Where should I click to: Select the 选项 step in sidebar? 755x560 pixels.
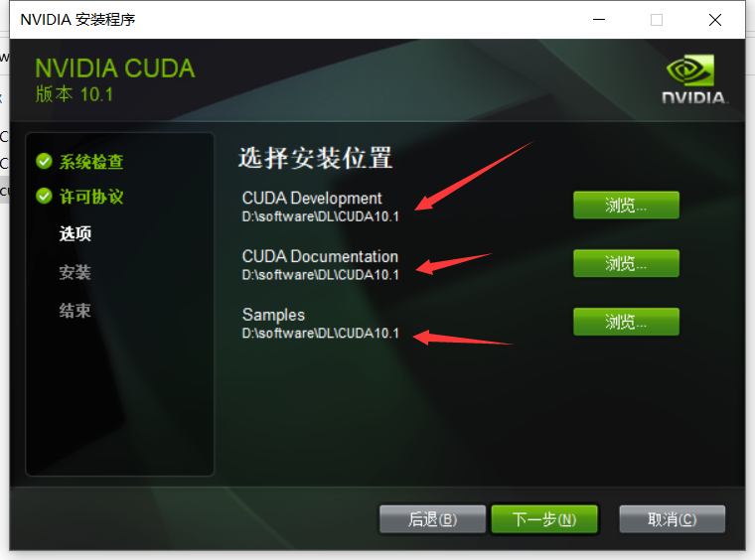(75, 233)
